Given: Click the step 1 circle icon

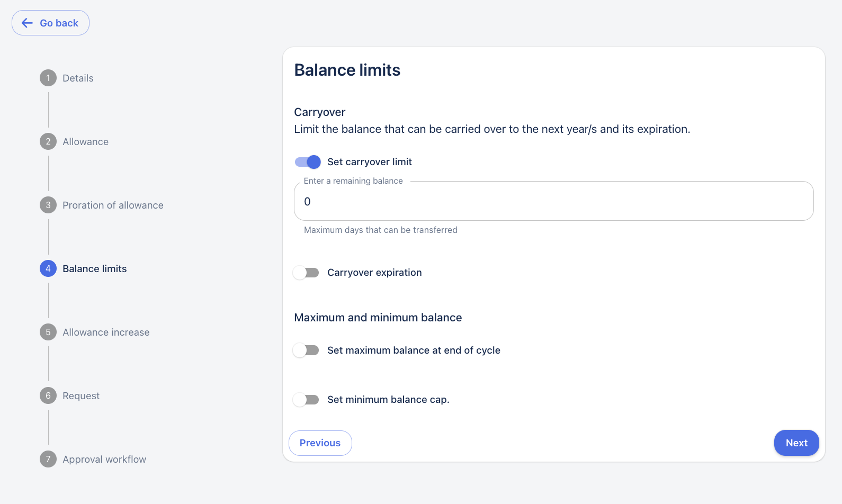Looking at the screenshot, I should point(48,78).
